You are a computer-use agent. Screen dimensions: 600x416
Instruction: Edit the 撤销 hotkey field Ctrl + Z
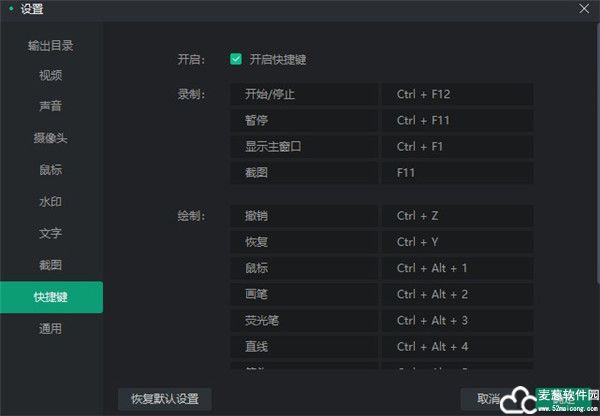tap(457, 216)
